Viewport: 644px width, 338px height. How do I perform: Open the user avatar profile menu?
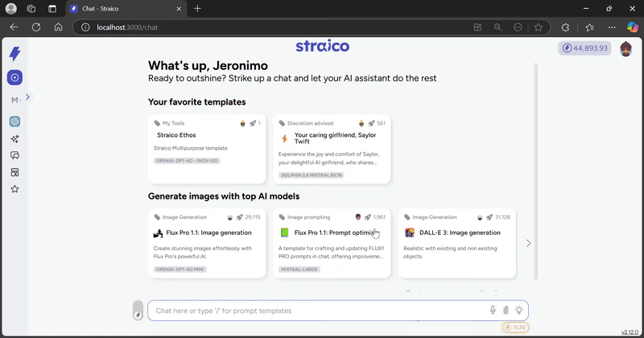pyautogui.click(x=626, y=48)
